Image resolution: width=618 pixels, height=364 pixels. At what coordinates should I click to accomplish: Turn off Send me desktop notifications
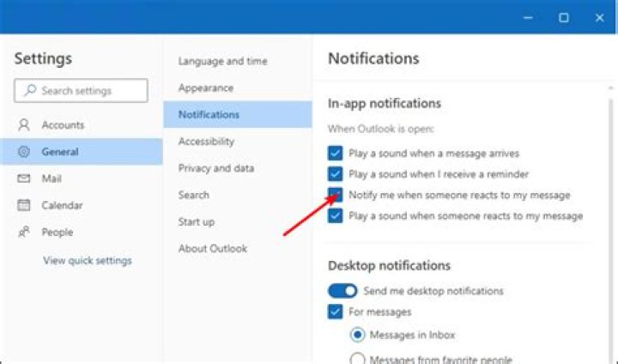tap(342, 291)
